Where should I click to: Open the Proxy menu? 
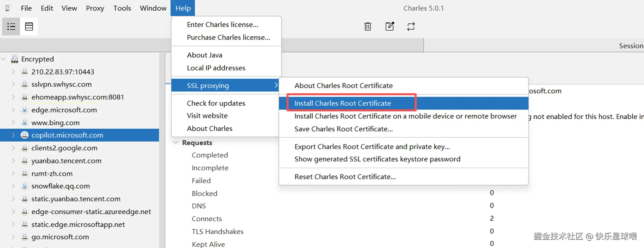click(x=95, y=8)
